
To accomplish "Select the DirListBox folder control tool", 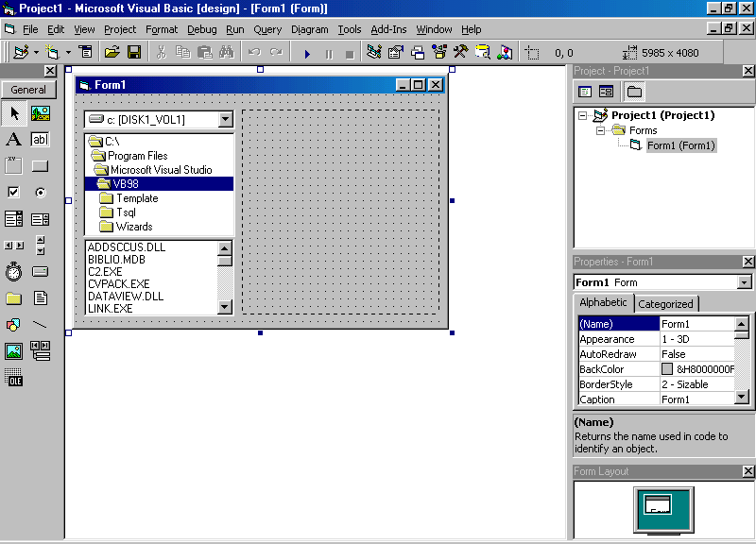I will (x=14, y=298).
